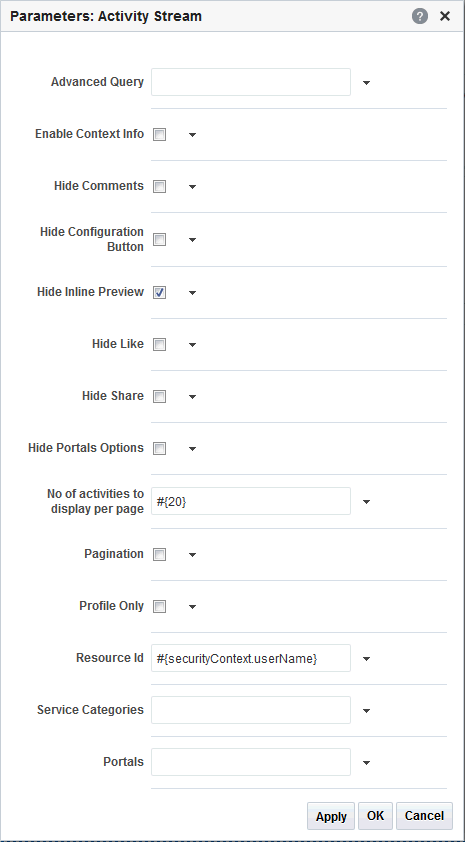The width and height of the screenshot is (465, 852).
Task: Focus the Resource Id text field
Action: click(x=251, y=658)
